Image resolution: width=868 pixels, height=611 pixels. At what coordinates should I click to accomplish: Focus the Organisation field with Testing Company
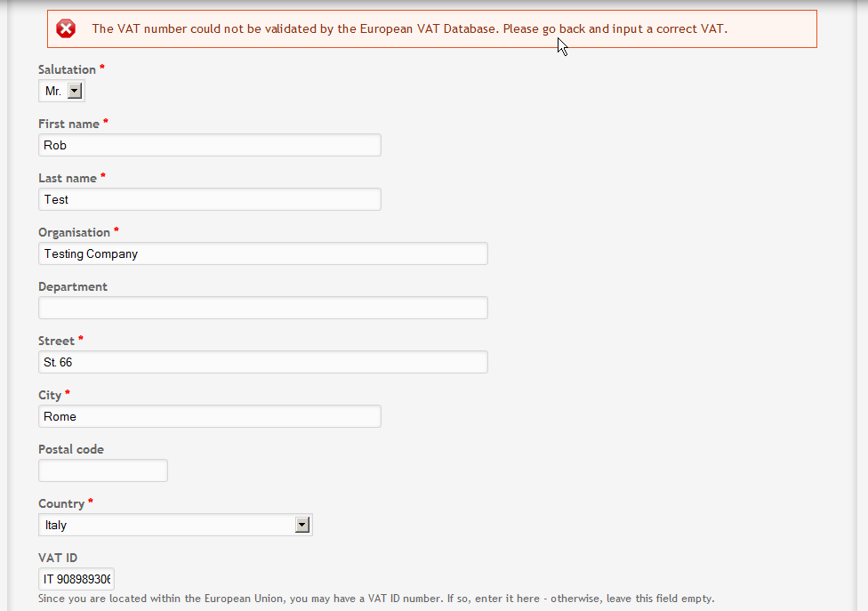pyautogui.click(x=263, y=253)
